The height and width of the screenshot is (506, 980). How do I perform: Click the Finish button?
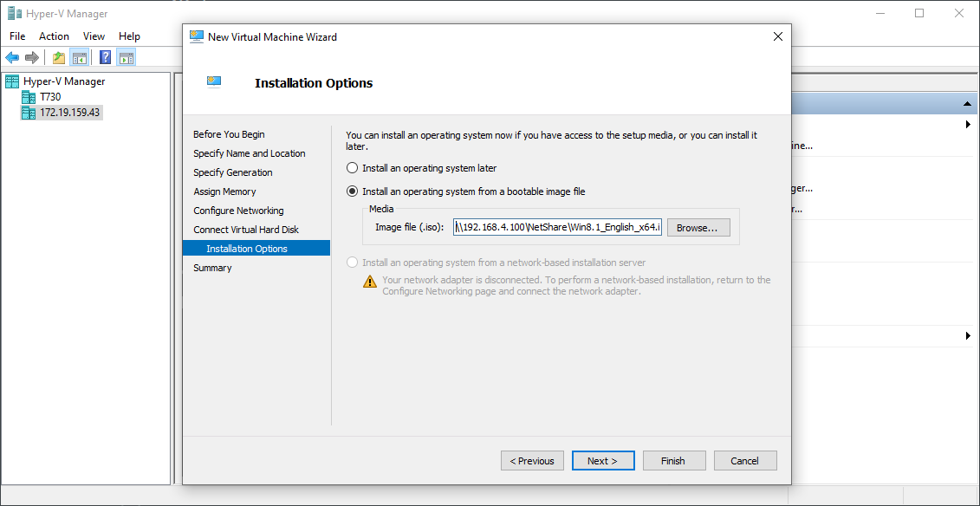click(x=674, y=461)
